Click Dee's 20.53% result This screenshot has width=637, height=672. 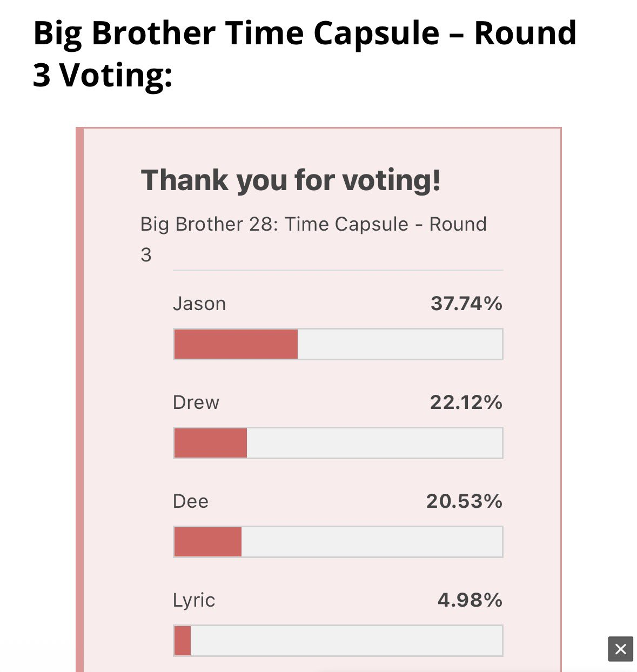coord(465,502)
